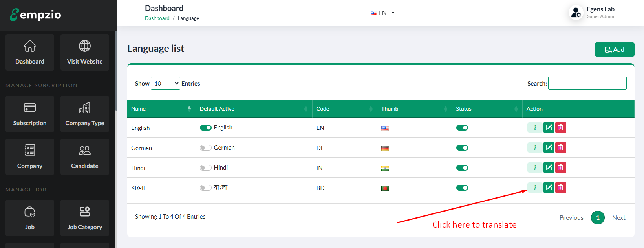Delete the German language with trash icon

tap(561, 148)
